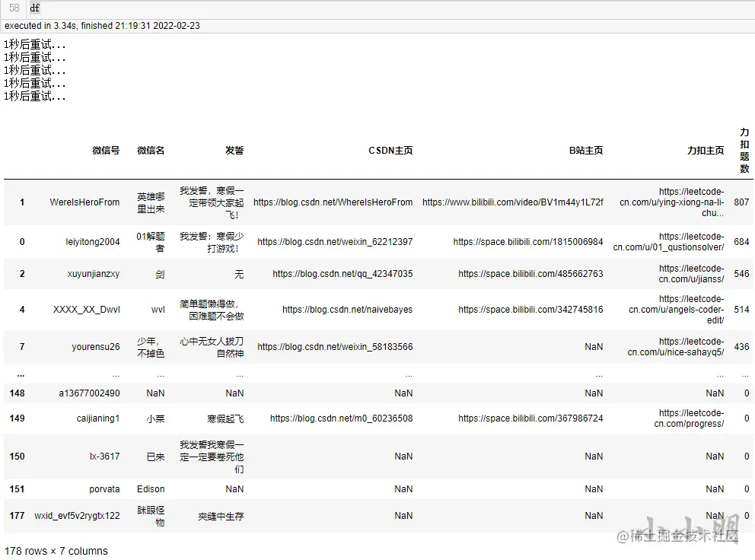Click the code cell input containing df
The height and width of the screenshot is (560, 755).
(x=391, y=8)
